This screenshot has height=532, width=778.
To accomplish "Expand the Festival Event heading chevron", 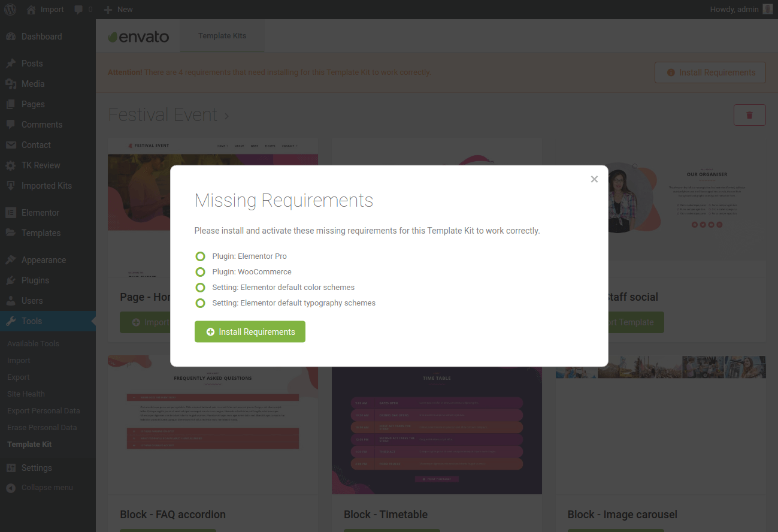I will [226, 116].
